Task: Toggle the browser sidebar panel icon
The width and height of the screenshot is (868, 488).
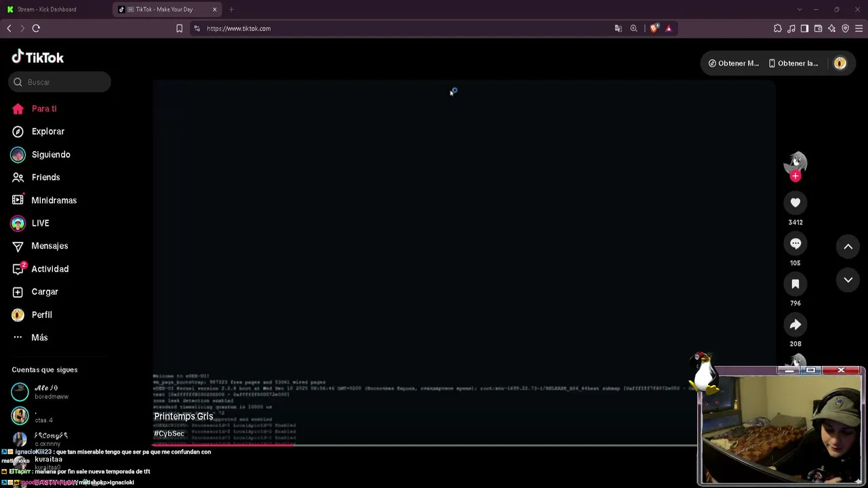Action: pyautogui.click(x=804, y=28)
